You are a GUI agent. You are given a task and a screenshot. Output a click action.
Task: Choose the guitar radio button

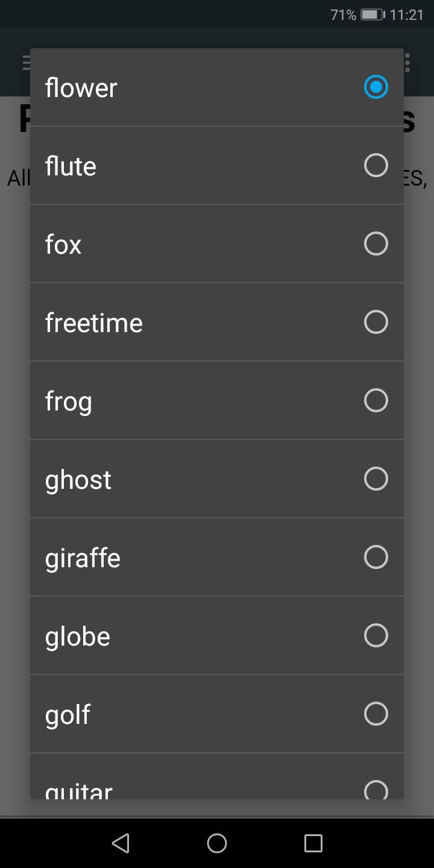pos(376,789)
